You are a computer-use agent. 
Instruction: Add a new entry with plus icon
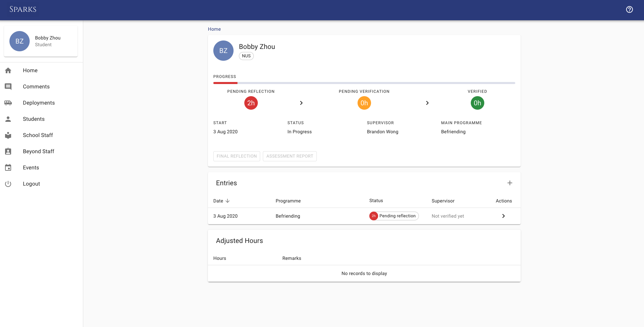(510, 183)
